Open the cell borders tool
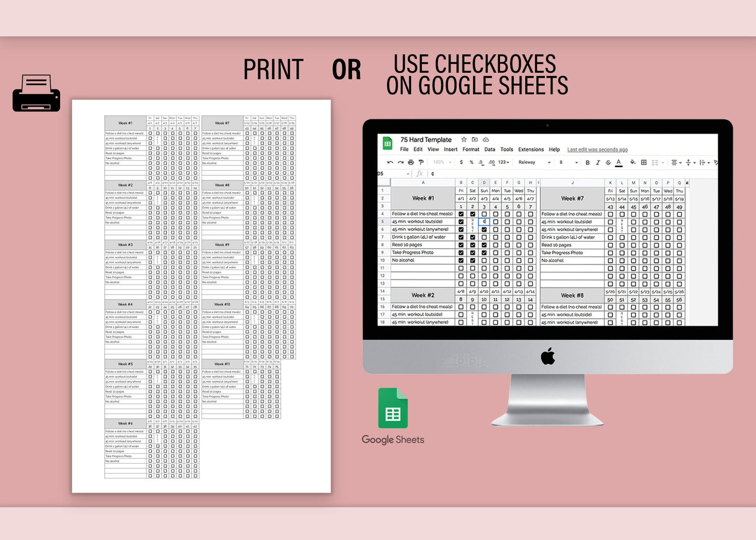The image size is (756, 540). pyautogui.click(x=644, y=163)
